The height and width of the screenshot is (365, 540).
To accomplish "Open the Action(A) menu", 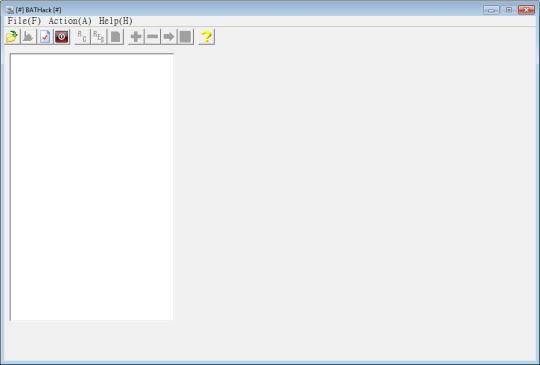I will 70,21.
